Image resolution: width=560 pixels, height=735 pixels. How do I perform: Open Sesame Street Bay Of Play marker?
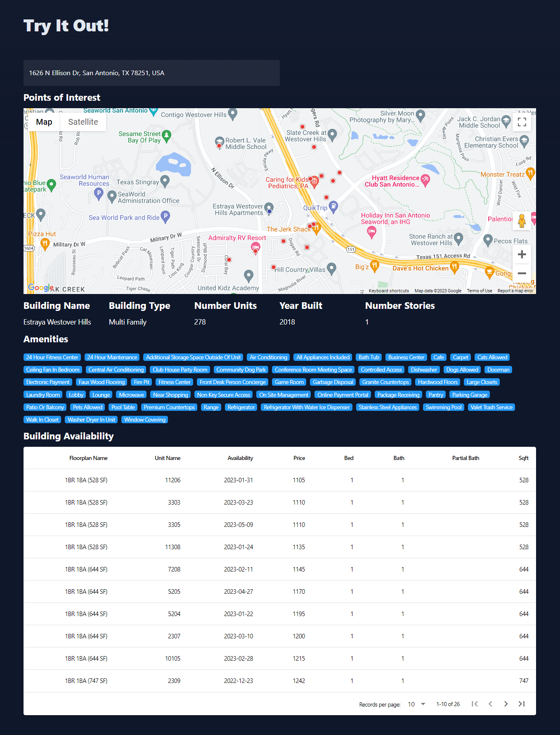(166, 136)
